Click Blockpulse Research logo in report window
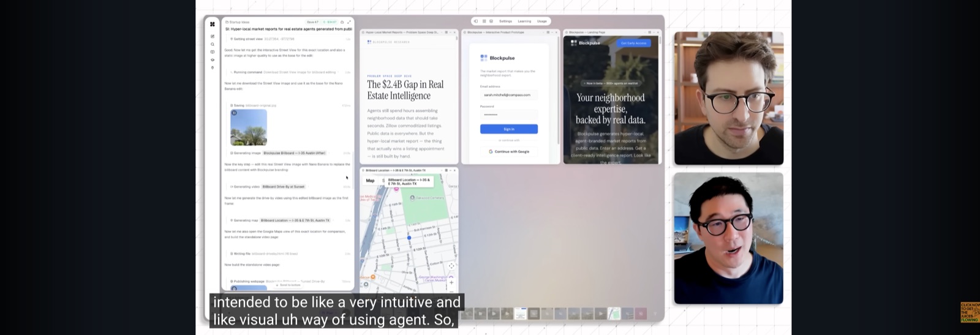This screenshot has height=335, width=980. coord(388,42)
